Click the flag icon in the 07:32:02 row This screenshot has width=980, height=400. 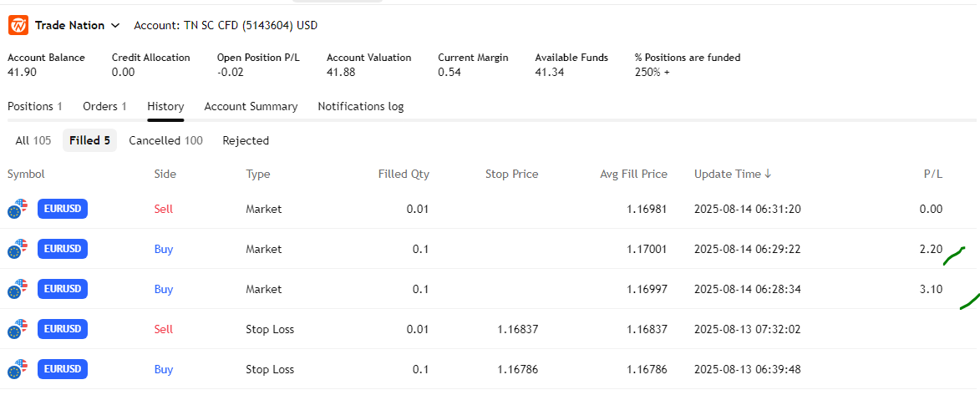17,329
